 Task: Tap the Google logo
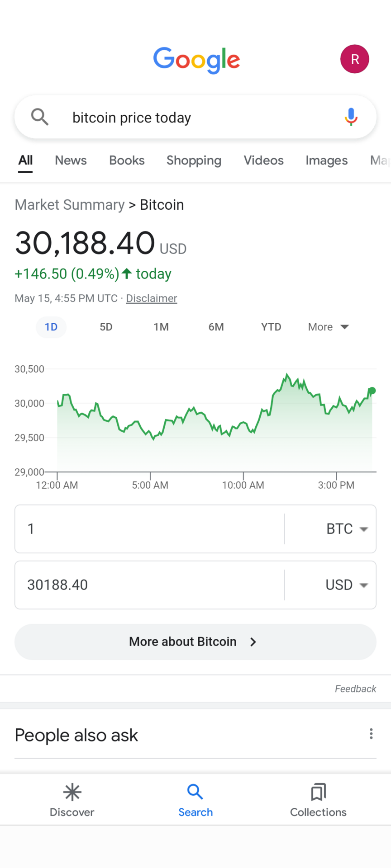(196, 60)
